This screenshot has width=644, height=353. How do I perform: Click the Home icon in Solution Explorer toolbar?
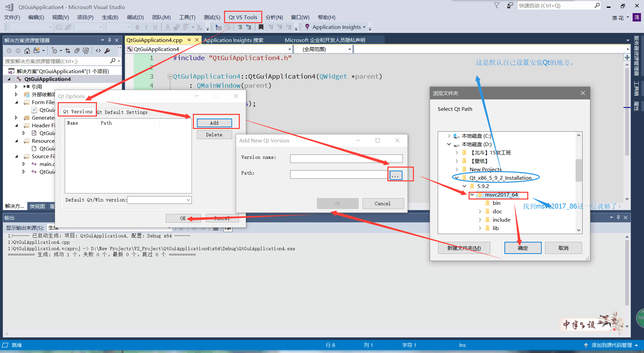27,50
